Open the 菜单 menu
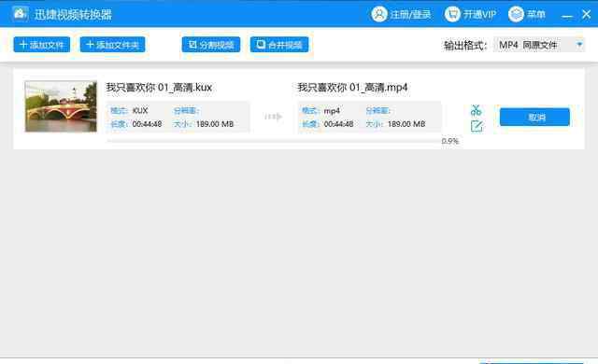 tap(527, 15)
